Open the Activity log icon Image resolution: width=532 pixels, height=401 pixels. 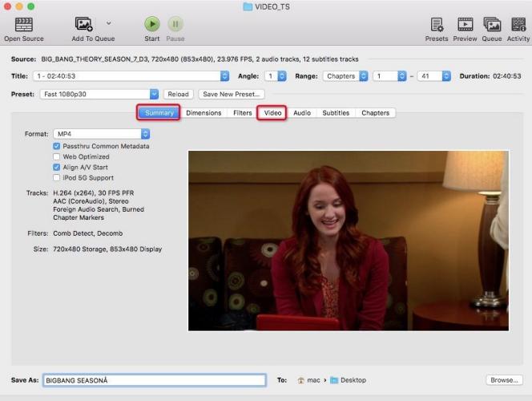[518, 24]
